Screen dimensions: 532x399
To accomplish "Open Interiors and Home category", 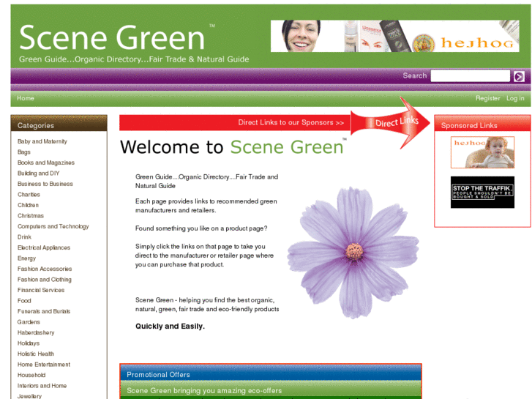I will [42, 386].
